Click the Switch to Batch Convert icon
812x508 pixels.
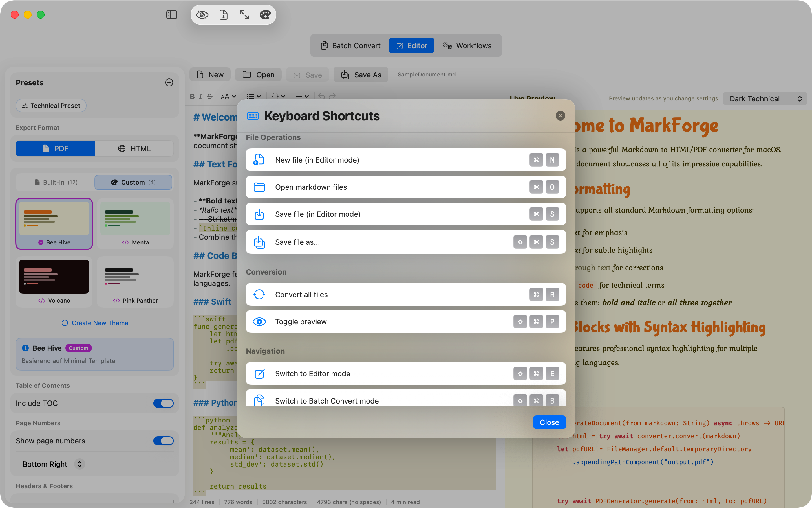coord(259,400)
